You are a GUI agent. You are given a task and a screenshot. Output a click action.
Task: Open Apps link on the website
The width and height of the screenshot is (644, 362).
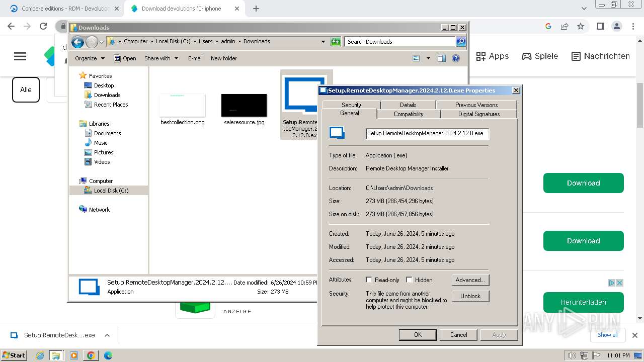coord(493,56)
